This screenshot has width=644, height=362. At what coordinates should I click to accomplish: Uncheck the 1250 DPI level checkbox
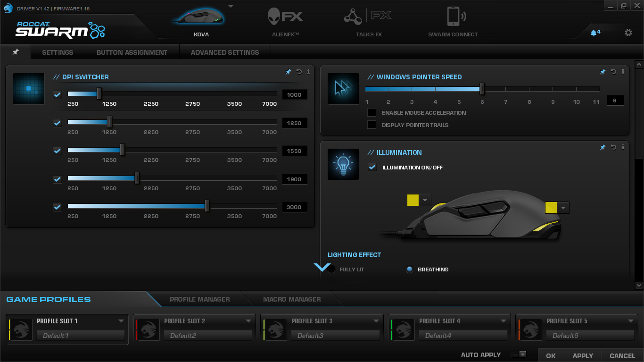(57, 123)
